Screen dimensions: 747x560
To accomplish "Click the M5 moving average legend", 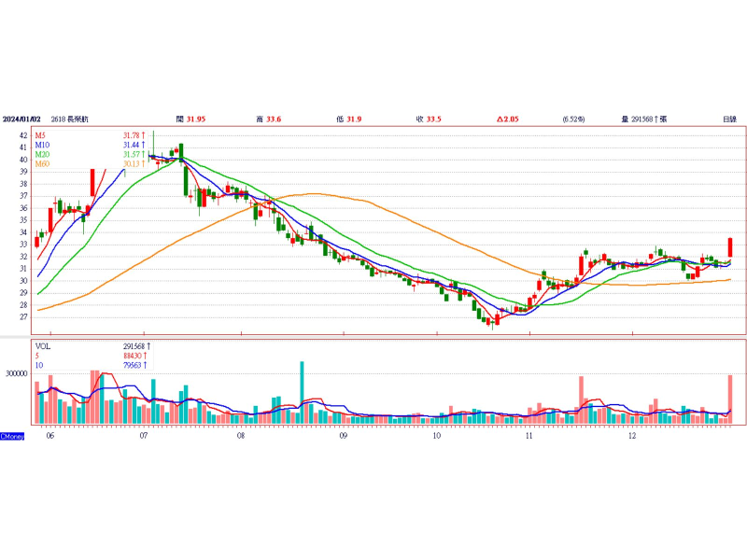I will tap(41, 135).
